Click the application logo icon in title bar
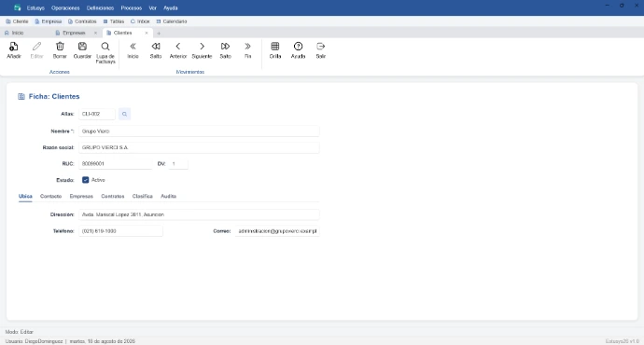Viewport: 644px width, 345px height. [x=17, y=7]
